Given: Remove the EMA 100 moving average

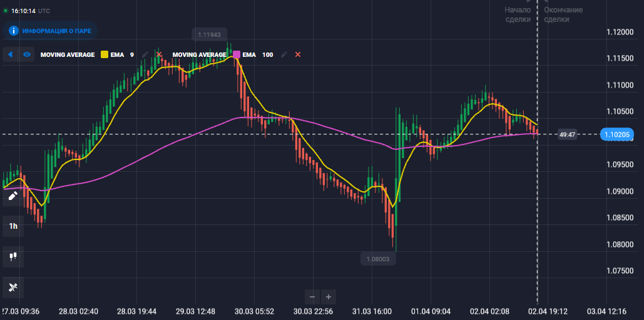Looking at the screenshot, I should [x=298, y=55].
